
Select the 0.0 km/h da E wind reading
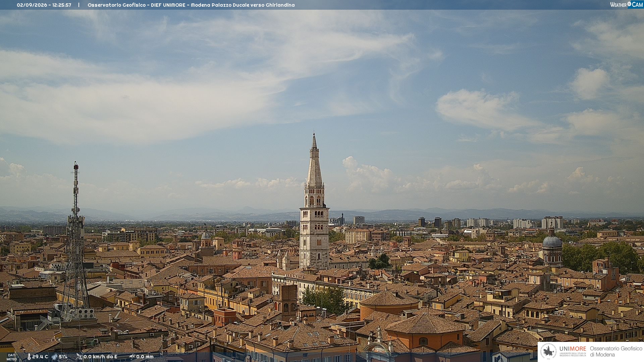click(100, 357)
